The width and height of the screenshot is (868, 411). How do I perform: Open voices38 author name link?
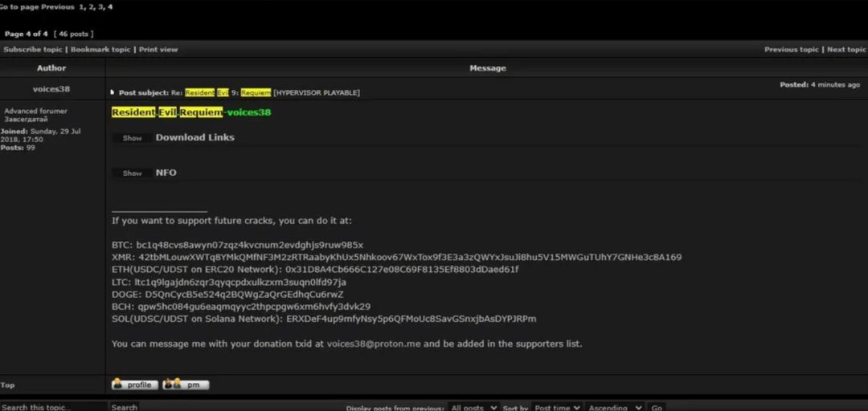pyautogui.click(x=51, y=89)
